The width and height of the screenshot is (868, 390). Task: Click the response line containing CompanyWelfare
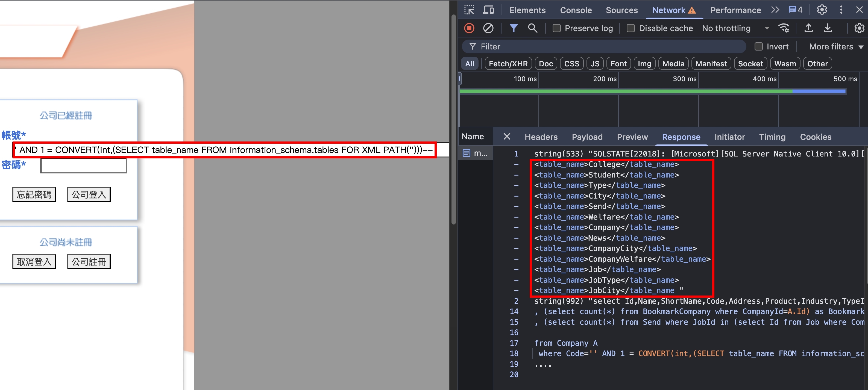pyautogui.click(x=622, y=259)
